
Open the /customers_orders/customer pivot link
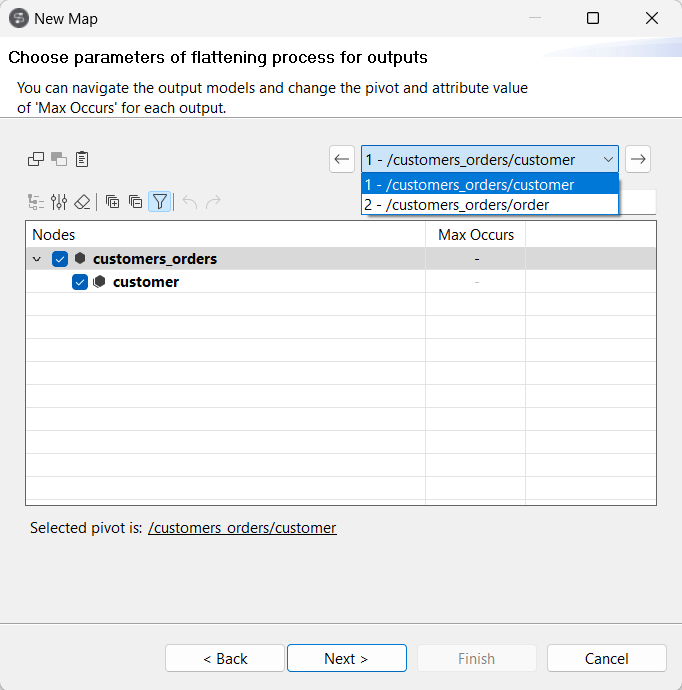[x=242, y=528]
